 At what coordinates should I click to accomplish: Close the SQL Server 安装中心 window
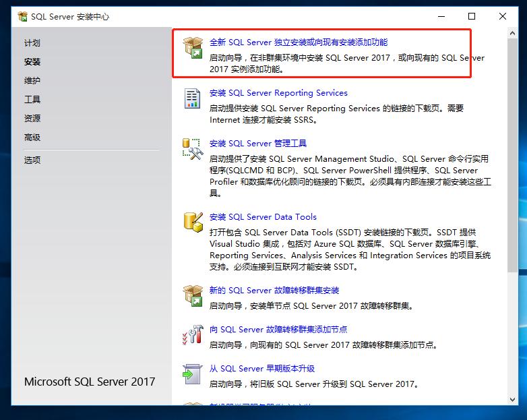pyautogui.click(x=503, y=16)
